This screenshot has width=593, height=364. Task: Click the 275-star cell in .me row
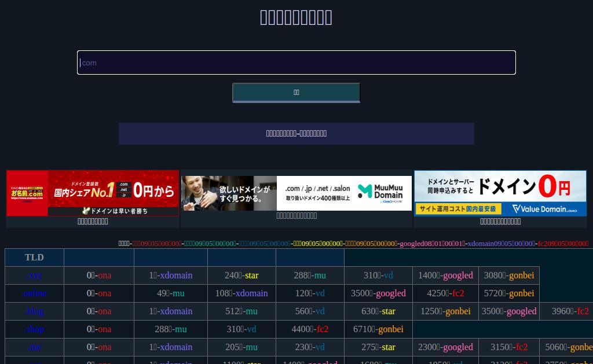[378, 347]
